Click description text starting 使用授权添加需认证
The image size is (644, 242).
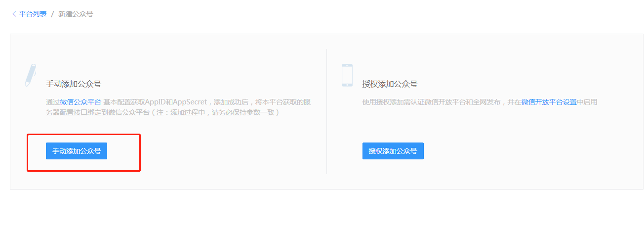(480, 102)
